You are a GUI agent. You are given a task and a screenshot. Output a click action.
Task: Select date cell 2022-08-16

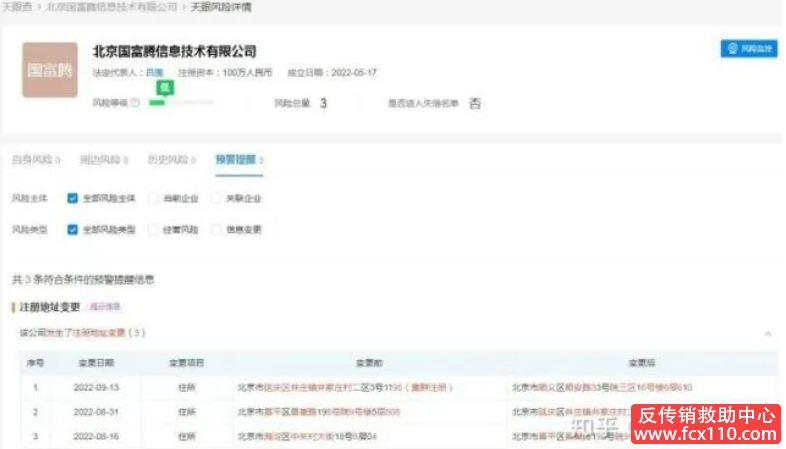96,436
